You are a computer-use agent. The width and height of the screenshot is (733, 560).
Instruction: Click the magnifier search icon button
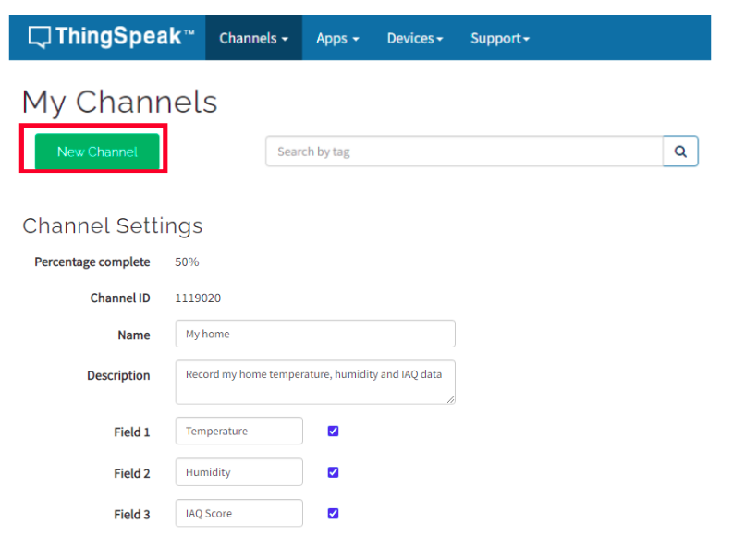click(x=680, y=152)
